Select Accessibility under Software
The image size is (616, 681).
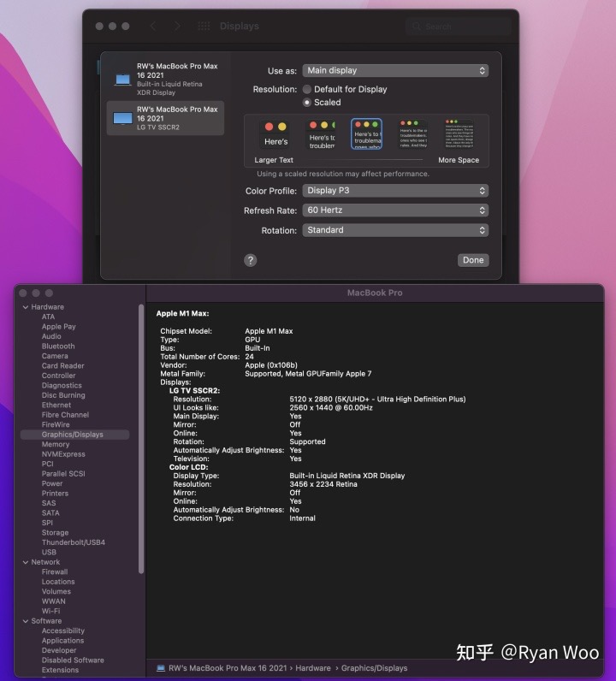63,631
